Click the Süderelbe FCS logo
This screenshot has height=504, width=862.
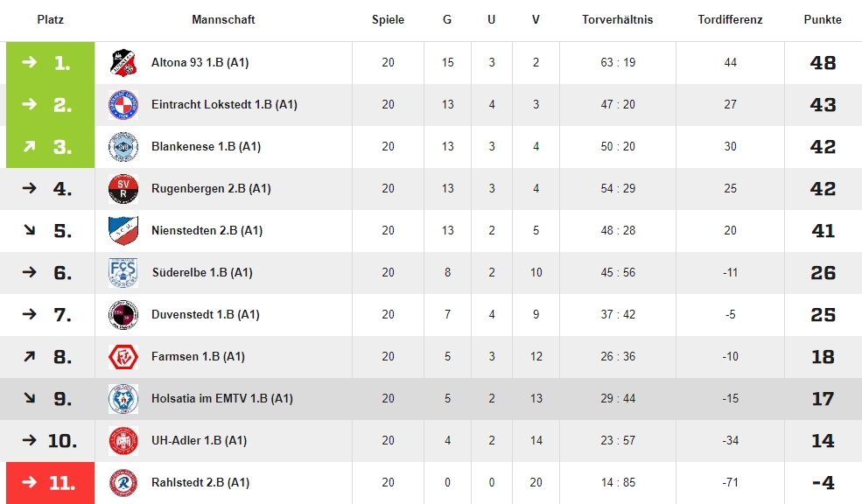tap(123, 273)
